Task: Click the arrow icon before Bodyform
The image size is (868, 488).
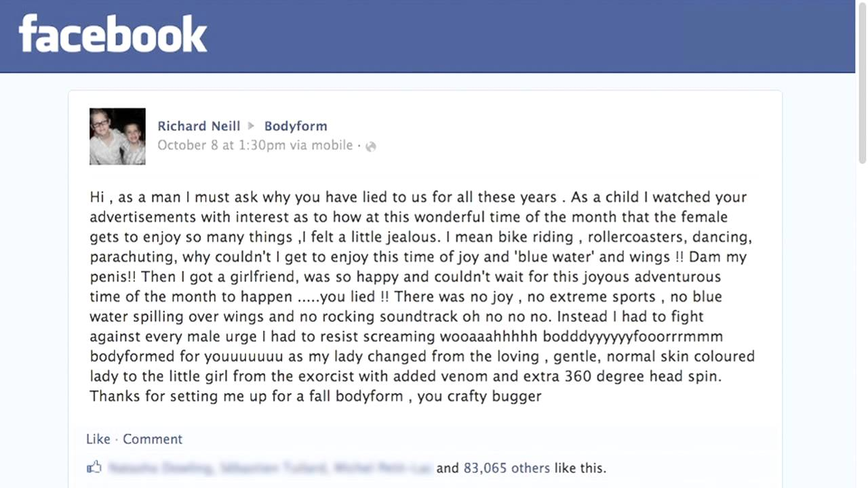Action: point(251,126)
